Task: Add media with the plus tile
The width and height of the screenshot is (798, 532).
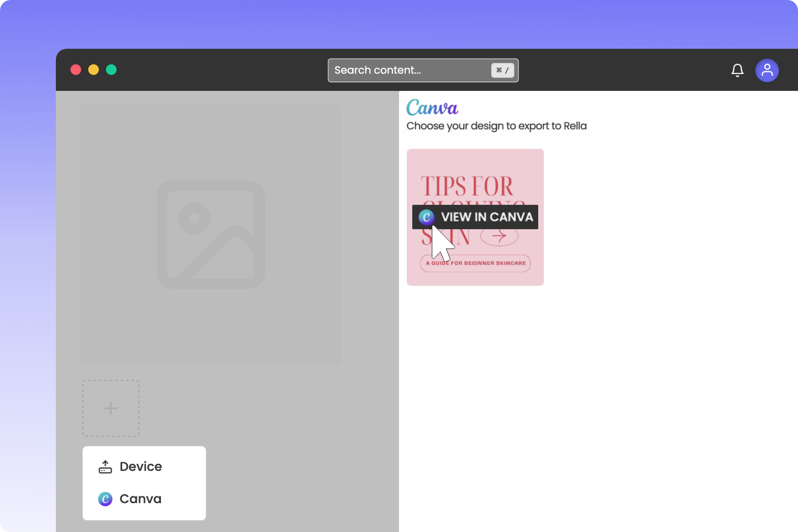Action: point(111,408)
